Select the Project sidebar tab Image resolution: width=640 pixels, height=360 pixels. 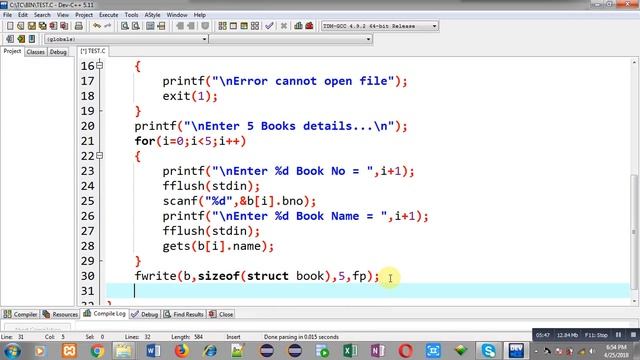(x=12, y=51)
